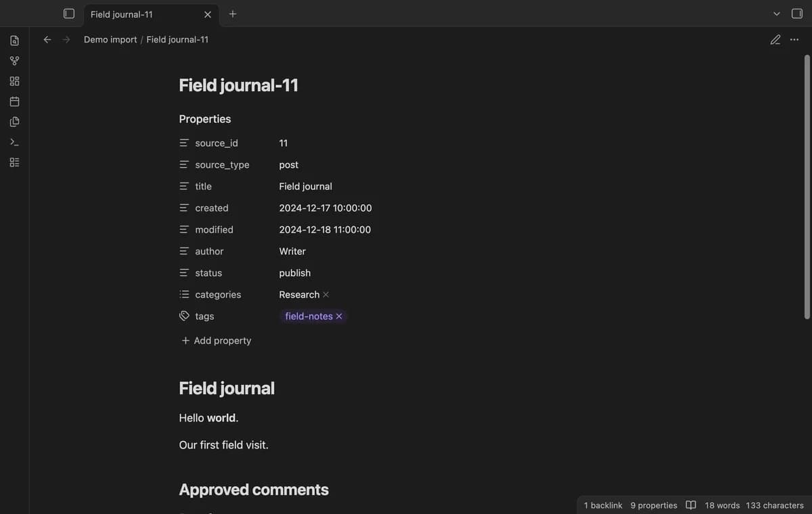Click the created property type icon

(x=184, y=208)
